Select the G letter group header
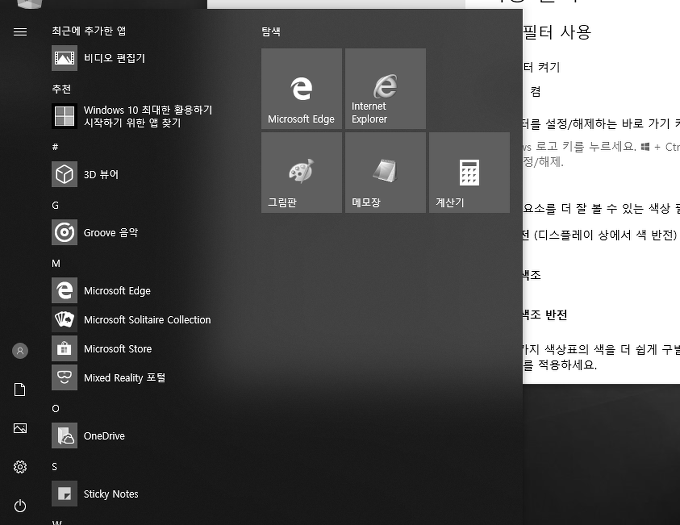Image resolution: width=680 pixels, height=525 pixels. click(55, 205)
